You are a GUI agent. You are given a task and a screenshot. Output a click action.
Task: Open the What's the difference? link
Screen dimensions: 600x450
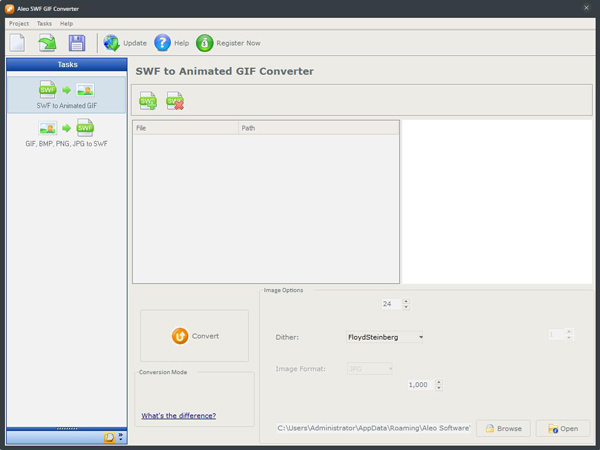click(x=179, y=416)
